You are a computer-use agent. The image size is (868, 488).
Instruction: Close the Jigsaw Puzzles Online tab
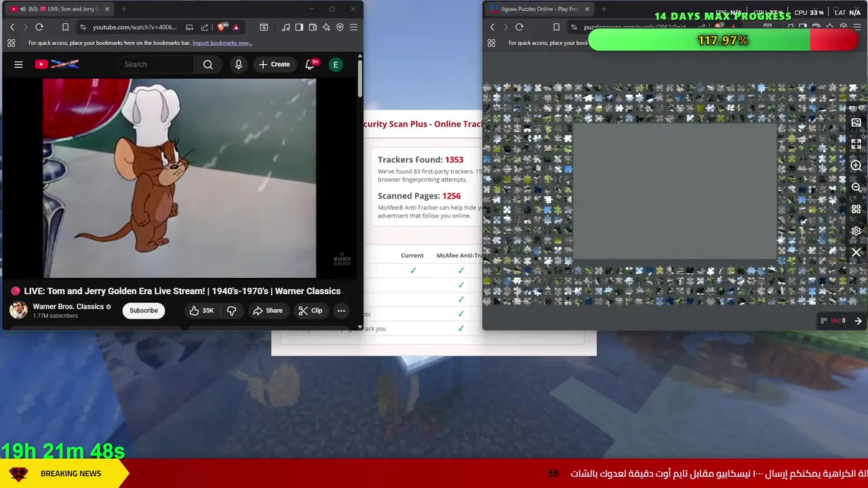pyautogui.click(x=587, y=9)
